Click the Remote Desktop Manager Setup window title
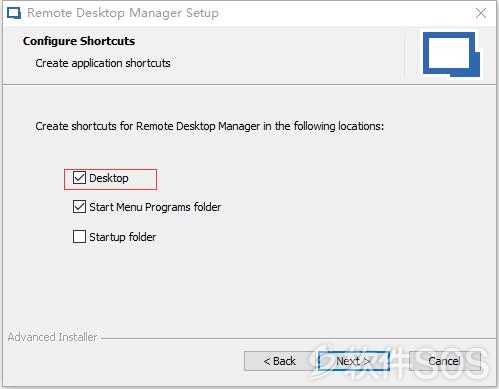 coord(123,13)
